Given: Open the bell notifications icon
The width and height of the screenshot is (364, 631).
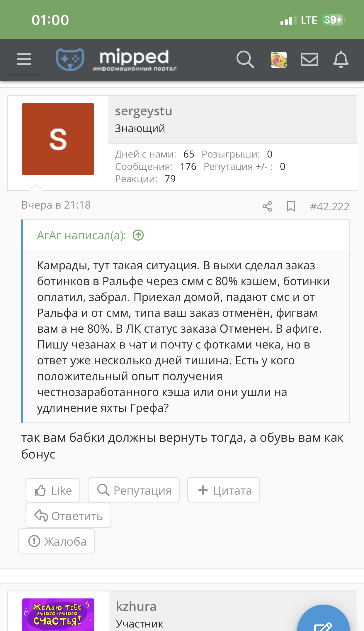Looking at the screenshot, I should pyautogui.click(x=341, y=60).
